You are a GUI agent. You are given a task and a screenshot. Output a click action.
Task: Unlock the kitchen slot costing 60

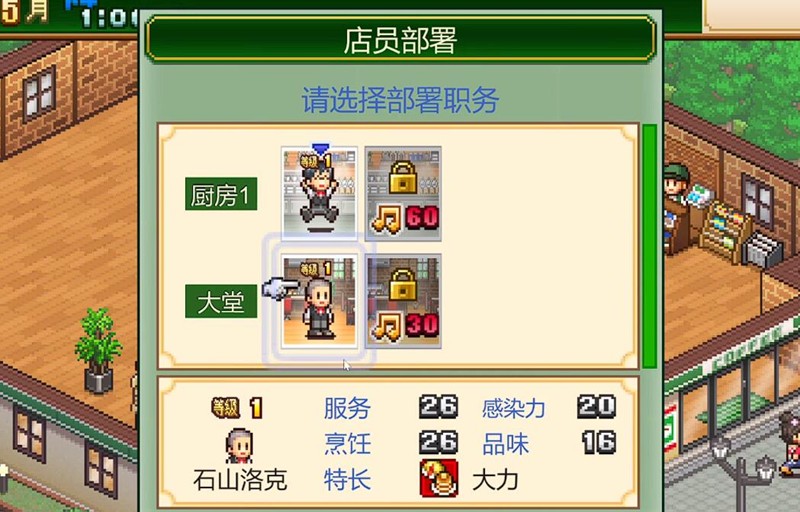click(x=403, y=194)
